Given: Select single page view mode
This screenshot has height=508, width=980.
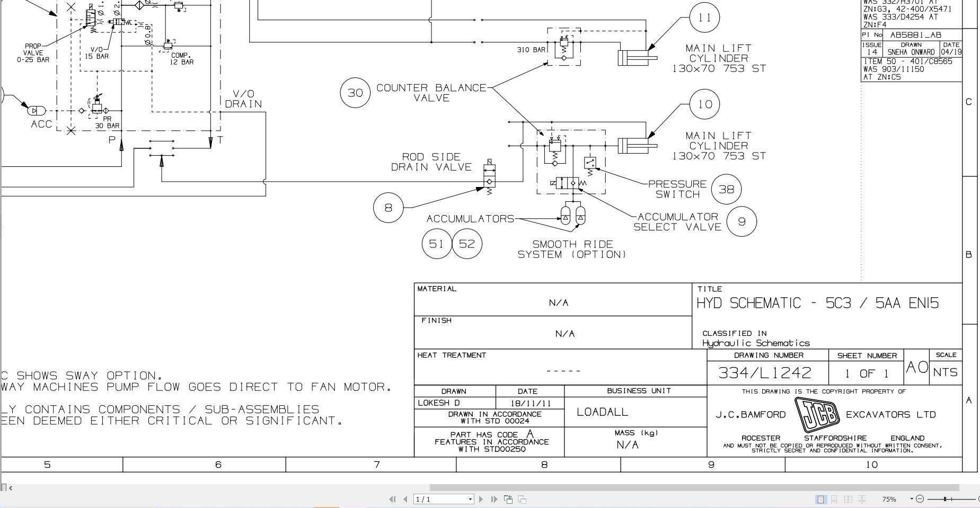Looking at the screenshot, I should (x=820, y=499).
